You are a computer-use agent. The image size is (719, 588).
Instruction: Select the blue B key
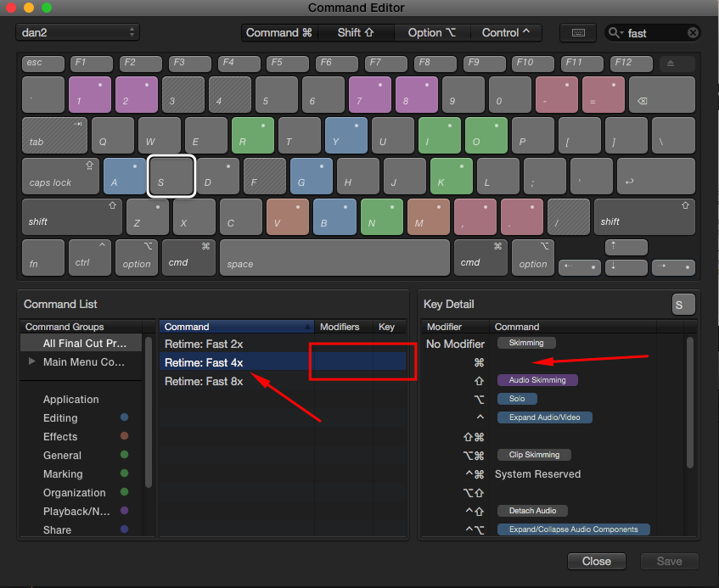coord(334,217)
